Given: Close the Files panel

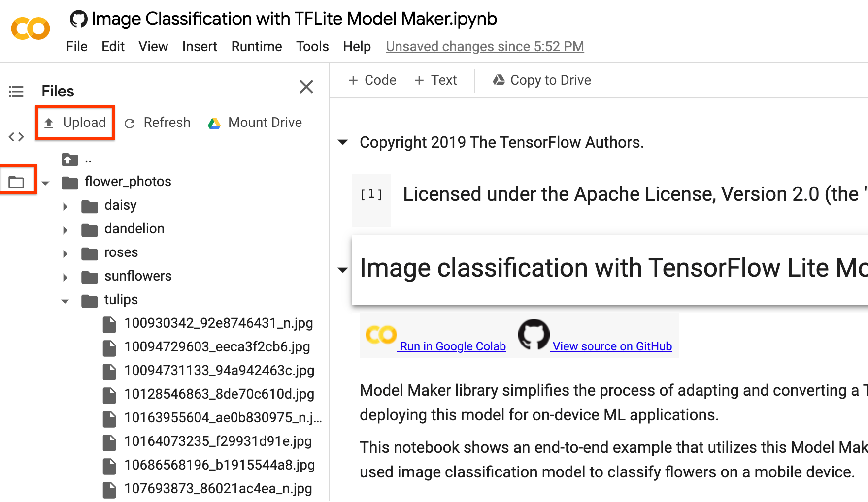Looking at the screenshot, I should (x=306, y=87).
